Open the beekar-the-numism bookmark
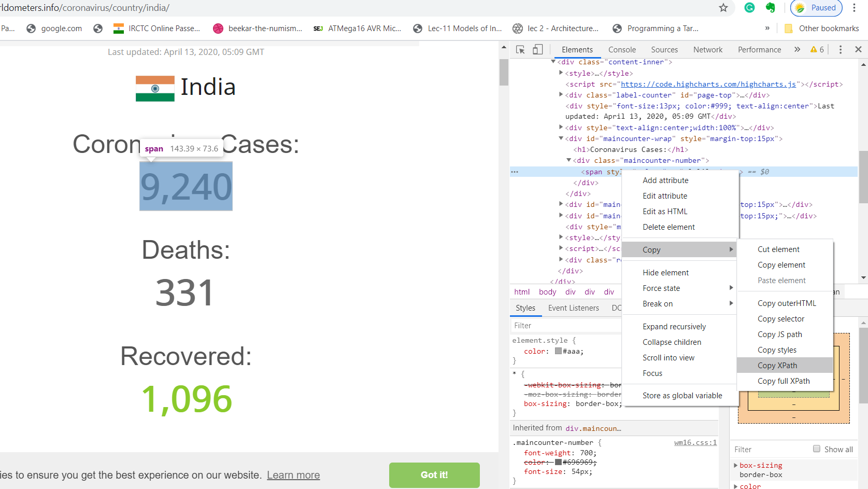Image resolution: width=868 pixels, height=489 pixels. coord(258,29)
